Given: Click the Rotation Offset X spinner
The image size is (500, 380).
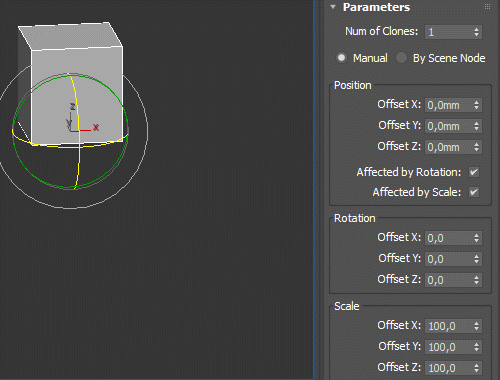Looking at the screenshot, I should [x=477, y=238].
